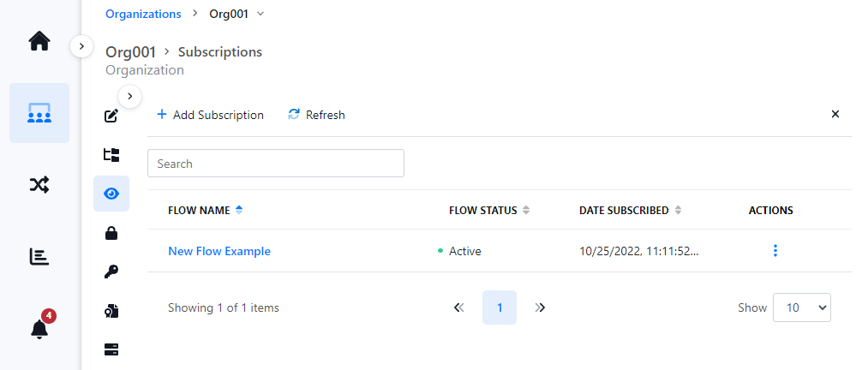Viewport: 868px width, 370px height.
Task: Open the shuffle Flows icon
Action: (x=39, y=184)
